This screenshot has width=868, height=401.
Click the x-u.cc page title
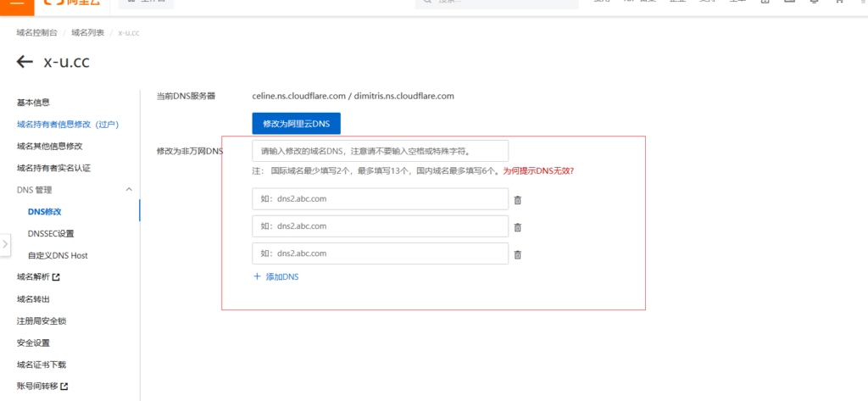pyautogui.click(x=66, y=62)
